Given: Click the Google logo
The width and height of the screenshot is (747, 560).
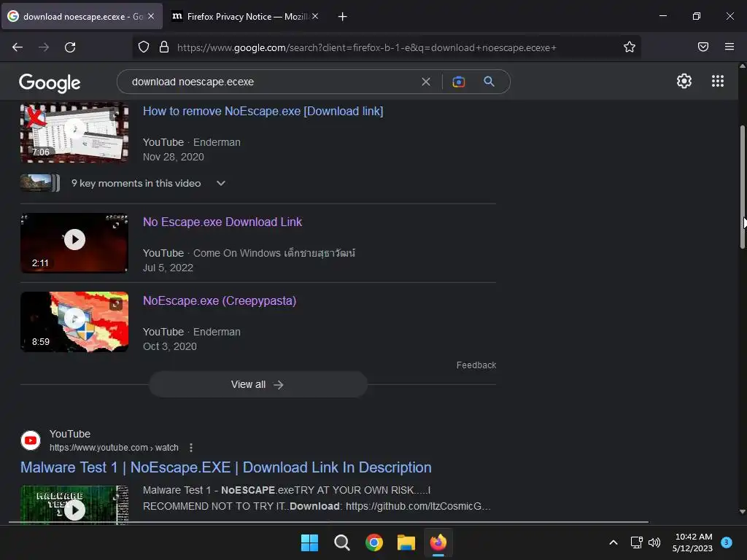Looking at the screenshot, I should click(x=50, y=83).
